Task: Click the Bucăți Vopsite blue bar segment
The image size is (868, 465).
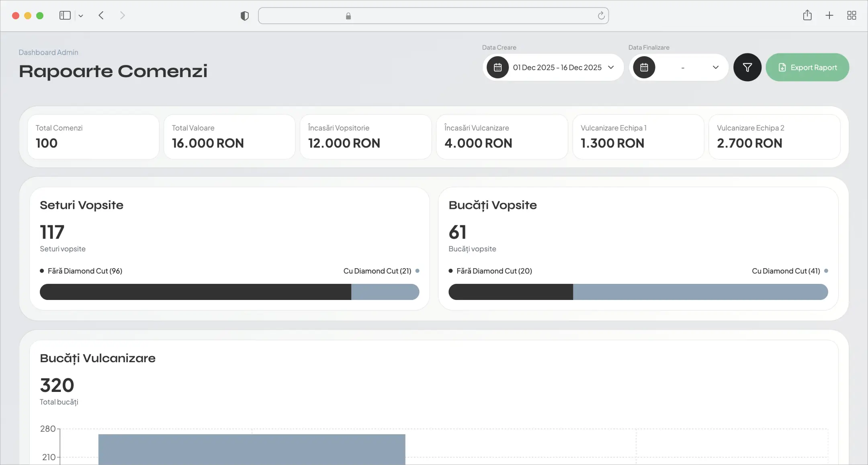Action: click(700, 292)
